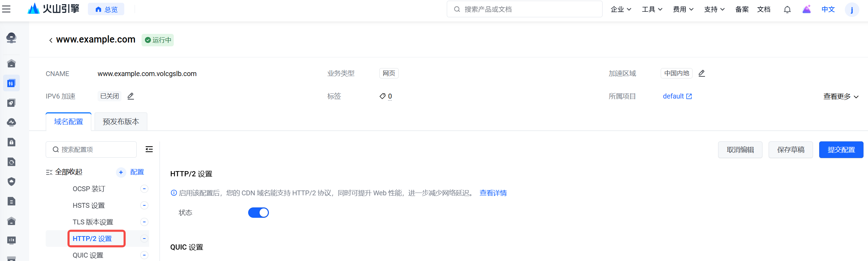Image resolution: width=868 pixels, height=261 pixels.
Task: Select OCSP 装订 in the config list
Action: pos(89,189)
